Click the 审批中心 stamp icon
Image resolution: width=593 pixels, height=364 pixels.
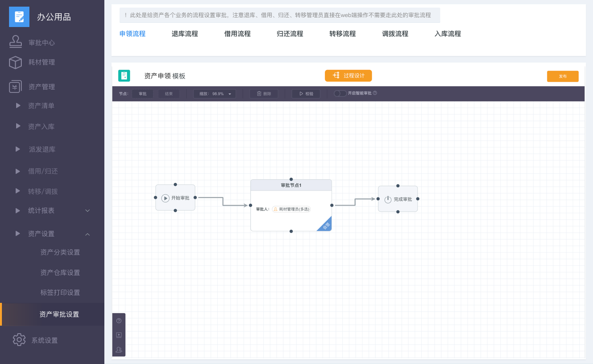pos(16,42)
